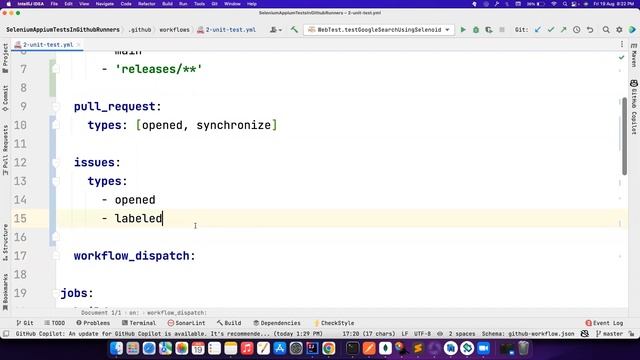Open the GitHub Copilot side panel

pyautogui.click(x=634, y=107)
